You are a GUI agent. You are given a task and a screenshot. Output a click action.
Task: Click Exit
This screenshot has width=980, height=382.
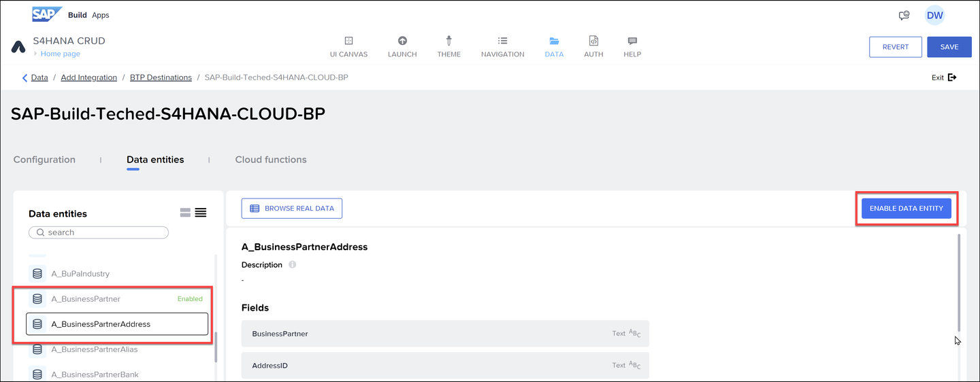(x=944, y=77)
